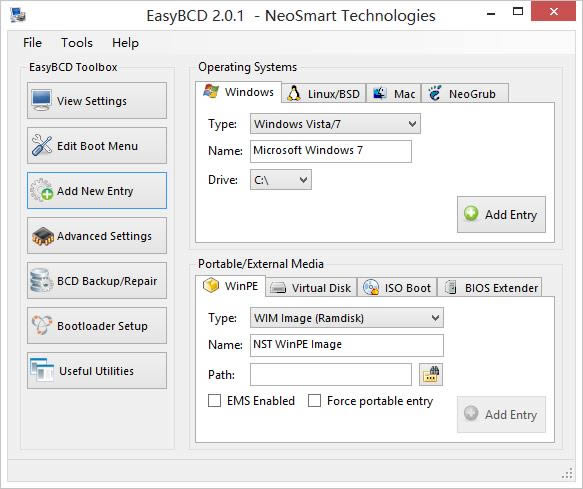Click the Mac Finder icon on Mac tab
583x489 pixels.
(380, 93)
